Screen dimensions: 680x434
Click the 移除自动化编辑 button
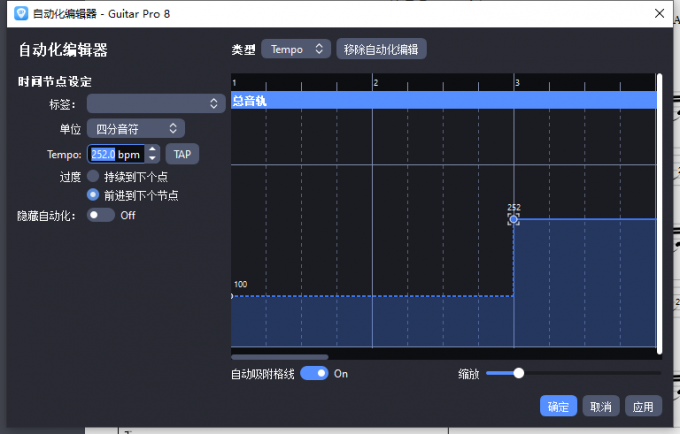pos(381,49)
